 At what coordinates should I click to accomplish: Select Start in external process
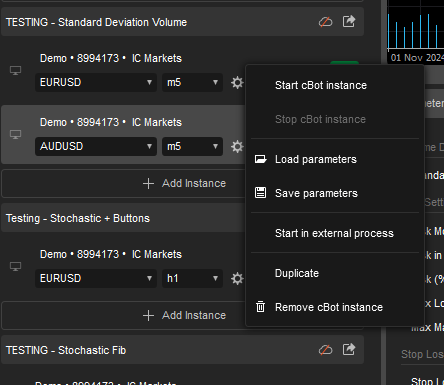click(335, 233)
